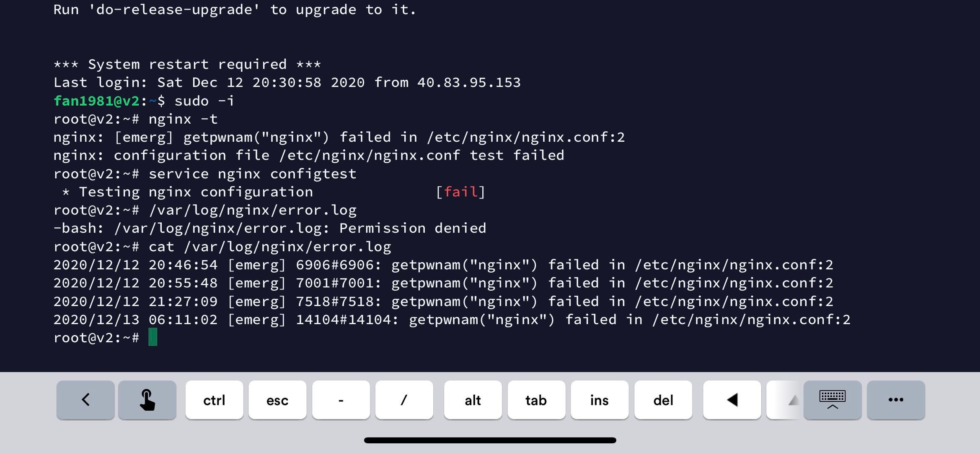This screenshot has width=980, height=453.
Task: Tap the ins key
Action: 600,400
